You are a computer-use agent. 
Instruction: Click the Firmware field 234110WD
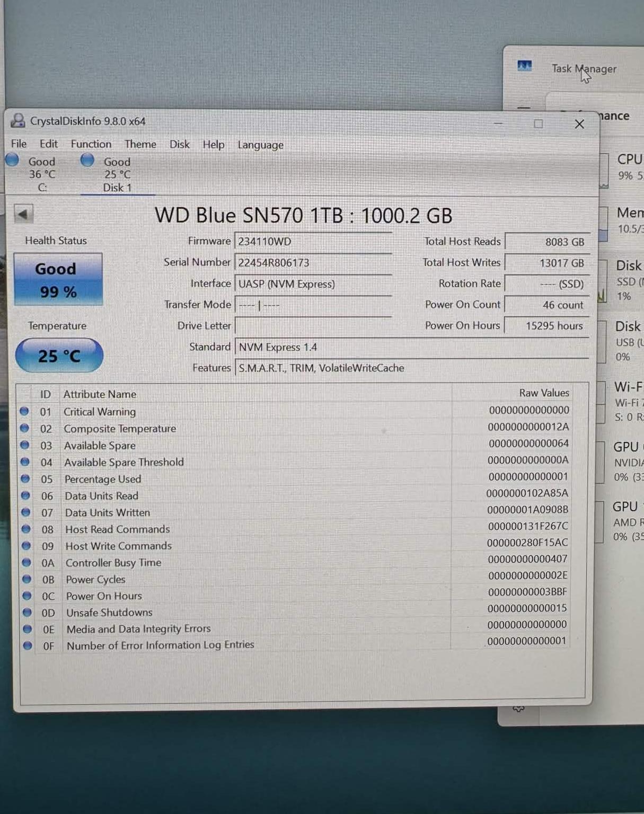click(x=313, y=241)
